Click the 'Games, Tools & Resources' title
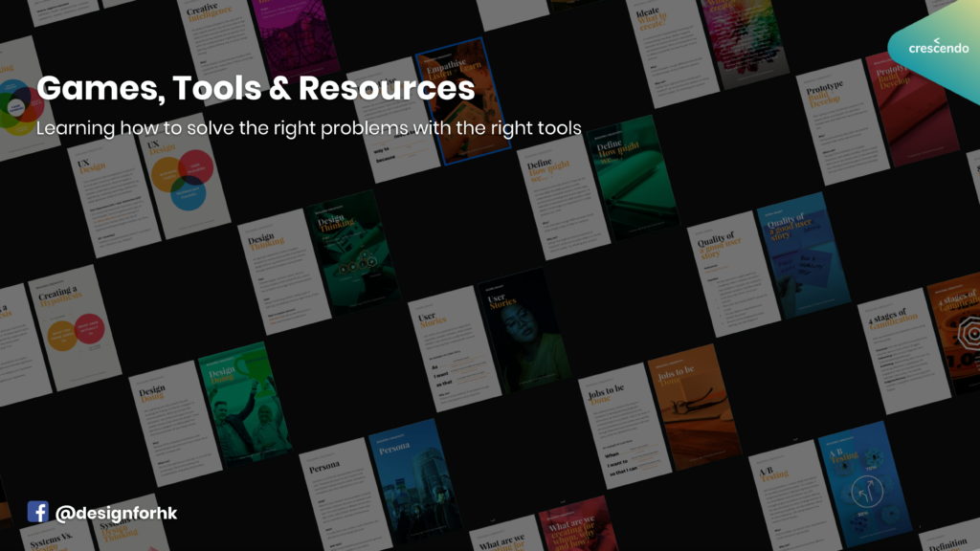980x551 pixels. pos(256,88)
